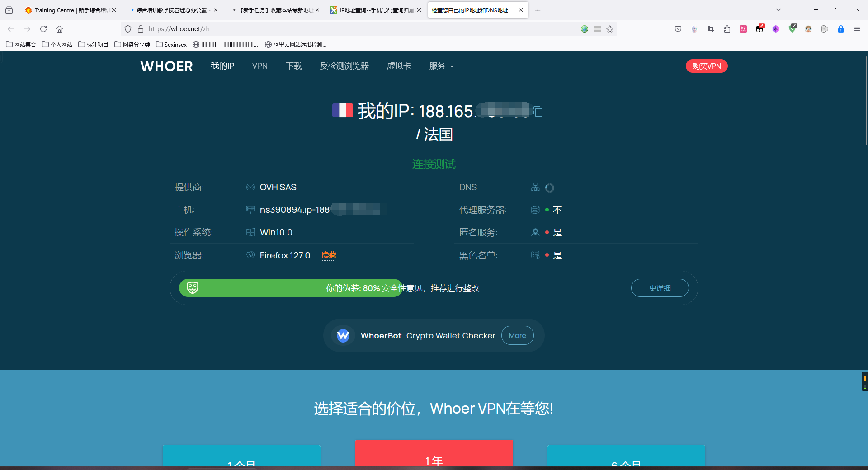This screenshot has width=868, height=470.
Task: Open the recent browsing tab-view button
Action: [x=9, y=10]
